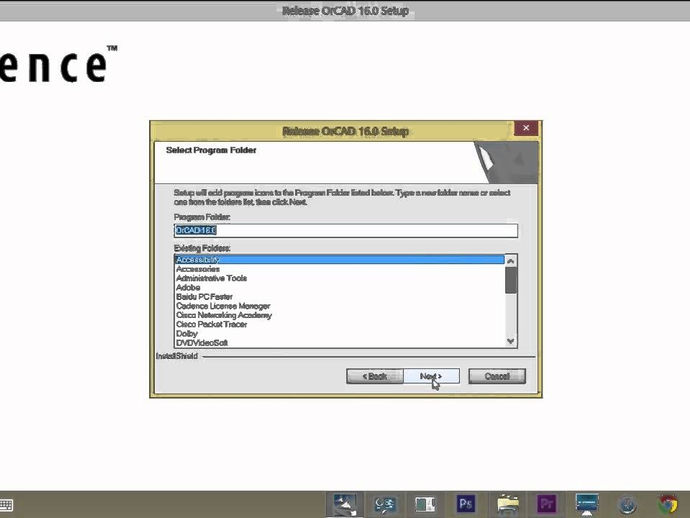Screen dimensions: 690x518
Task: Open the speech-bubble taskbar icon beside the installer
Action: (x=385, y=504)
